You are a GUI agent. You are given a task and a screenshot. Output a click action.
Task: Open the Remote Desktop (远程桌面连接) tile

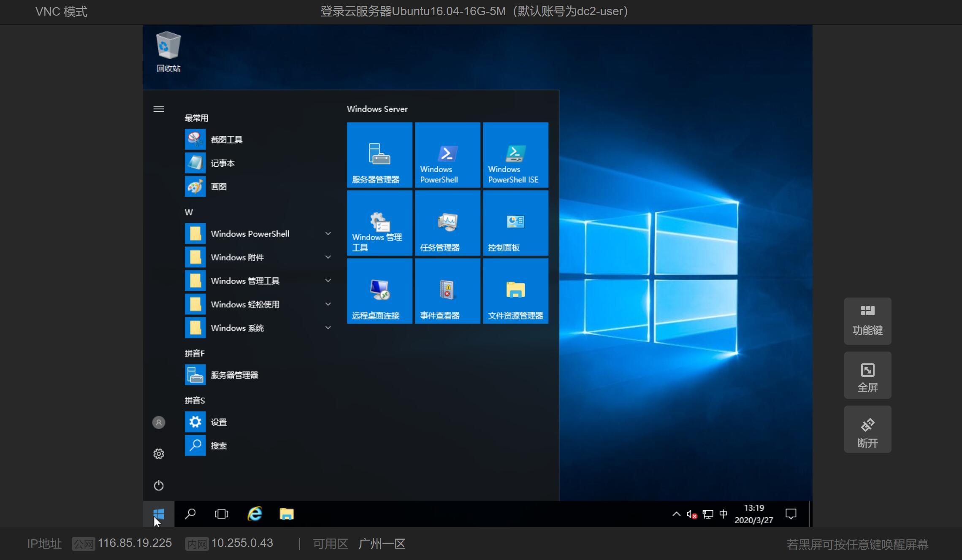click(379, 291)
